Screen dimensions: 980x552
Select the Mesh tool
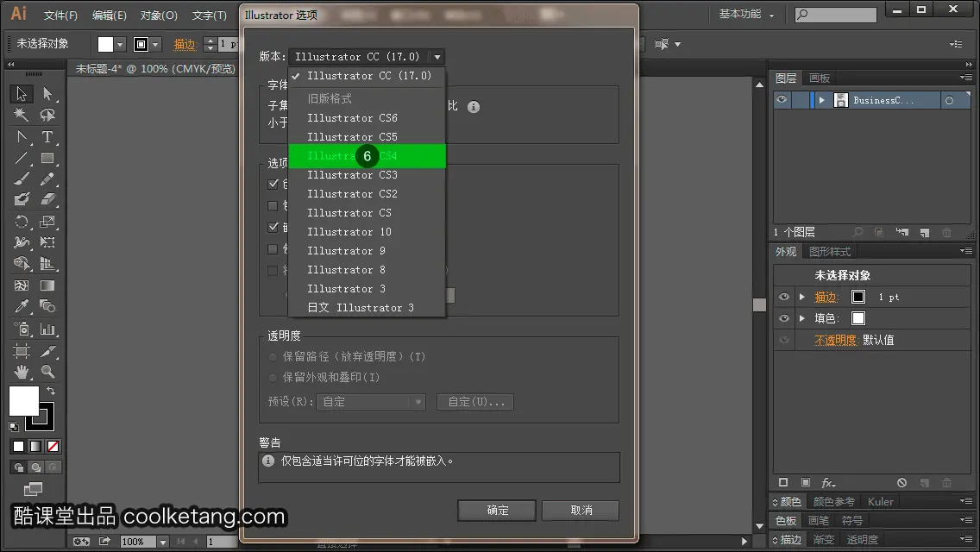[22, 285]
